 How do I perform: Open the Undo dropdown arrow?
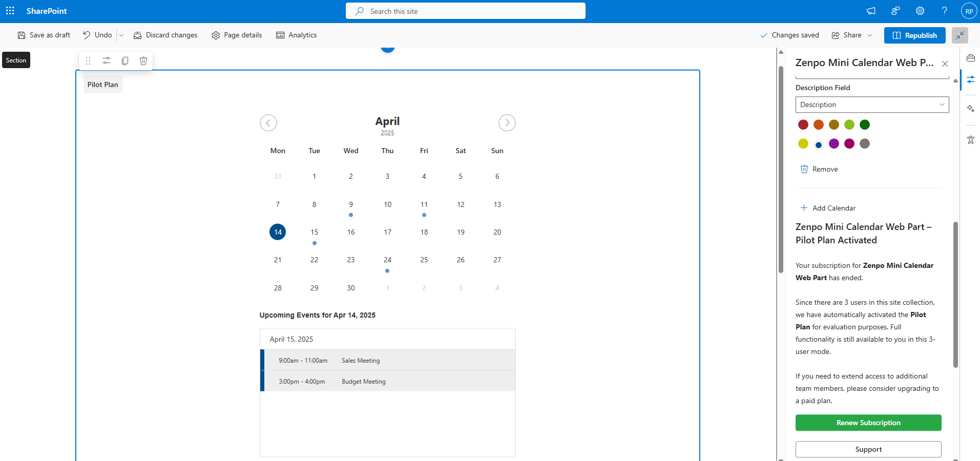[x=121, y=35]
